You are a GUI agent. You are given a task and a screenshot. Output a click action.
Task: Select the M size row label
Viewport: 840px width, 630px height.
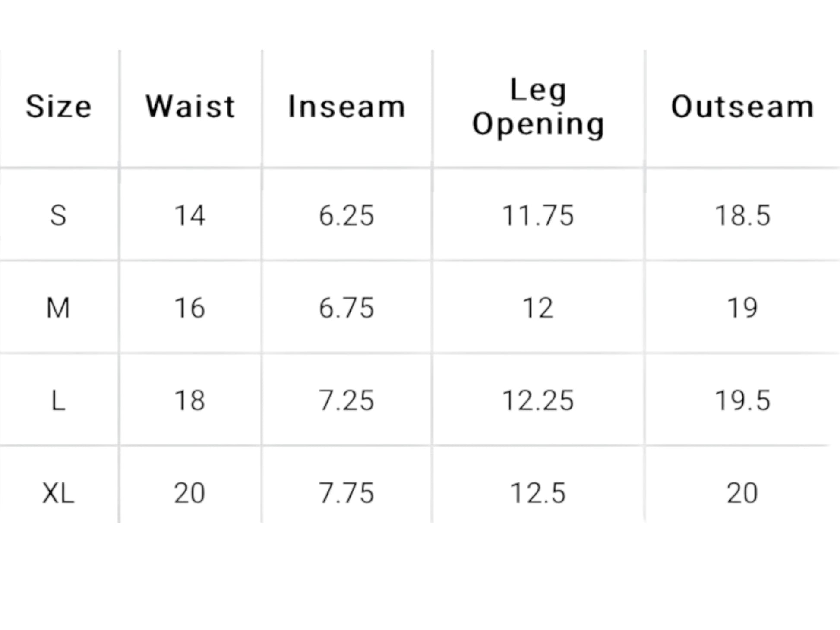(x=58, y=308)
